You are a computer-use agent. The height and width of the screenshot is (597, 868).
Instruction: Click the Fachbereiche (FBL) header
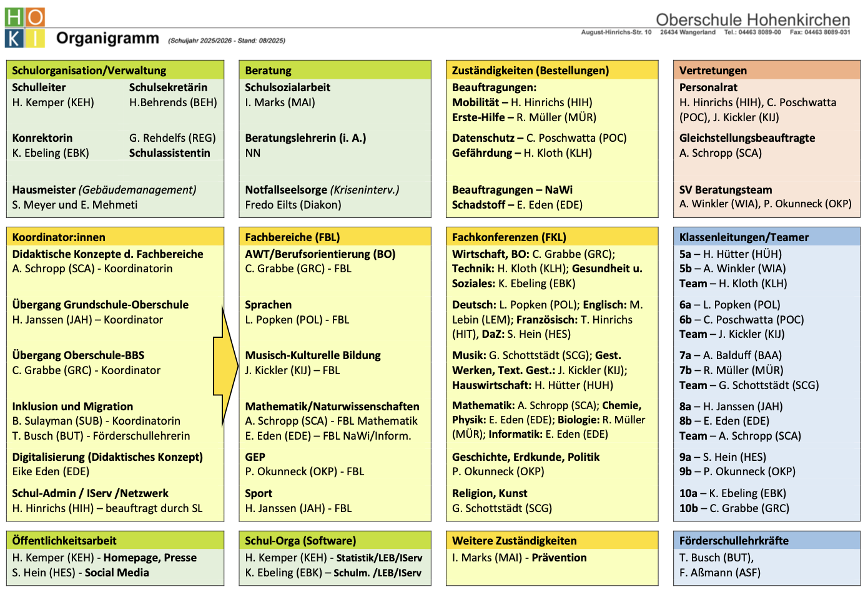[292, 237]
